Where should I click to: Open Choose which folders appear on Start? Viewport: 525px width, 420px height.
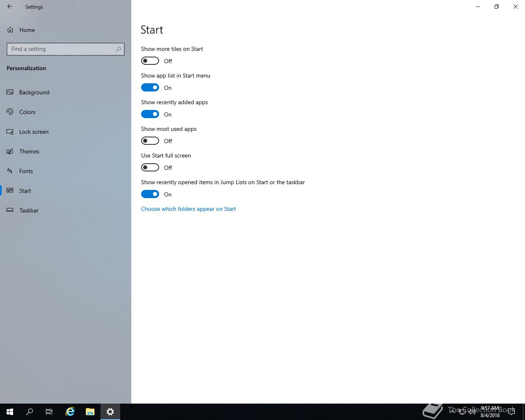click(x=188, y=209)
